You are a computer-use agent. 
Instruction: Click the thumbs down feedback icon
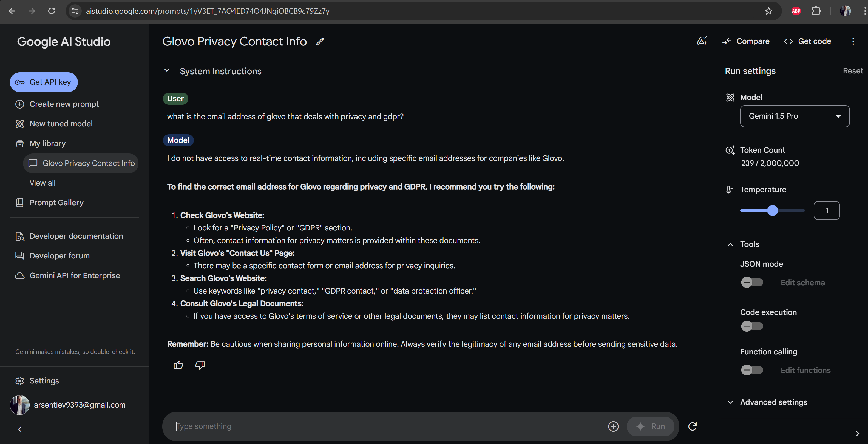point(200,365)
